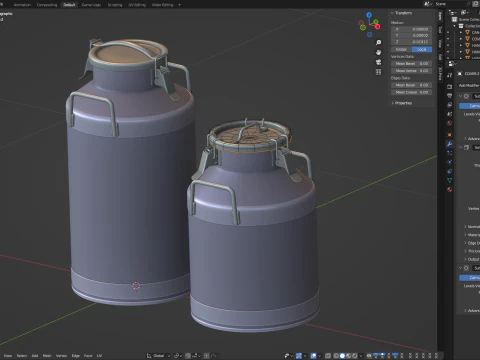
Task: Expand the Normals subpanel
Action: [x=465, y=226]
